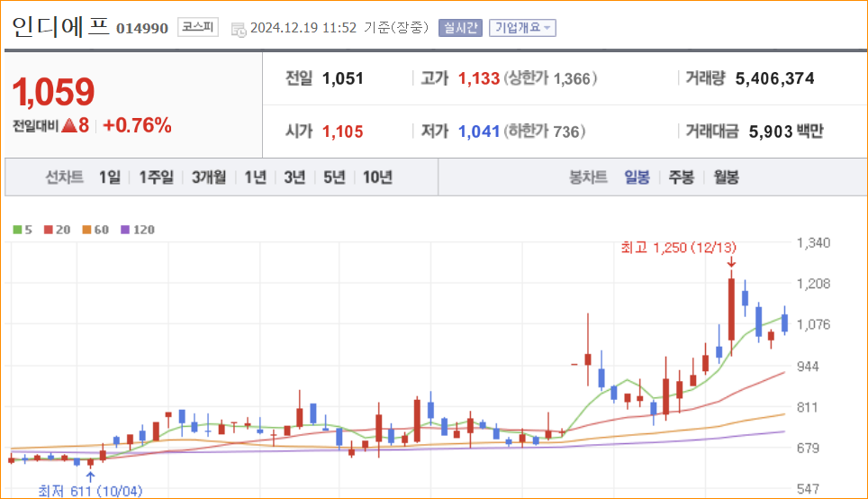Select the 일봉 daily candle chart

pyautogui.click(x=637, y=177)
